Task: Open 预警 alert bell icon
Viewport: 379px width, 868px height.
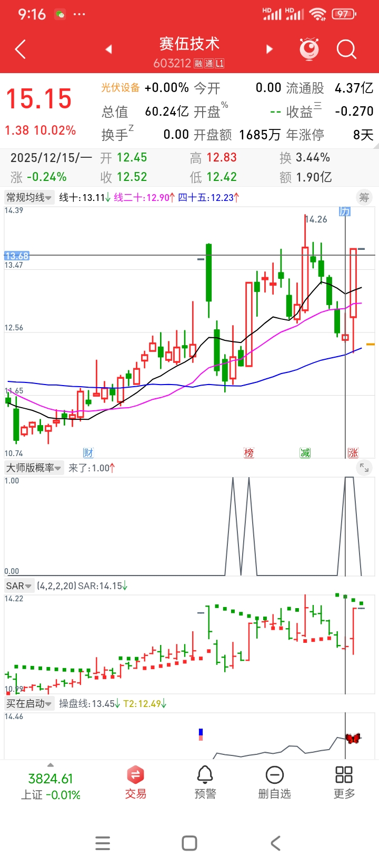Action: coord(205,782)
